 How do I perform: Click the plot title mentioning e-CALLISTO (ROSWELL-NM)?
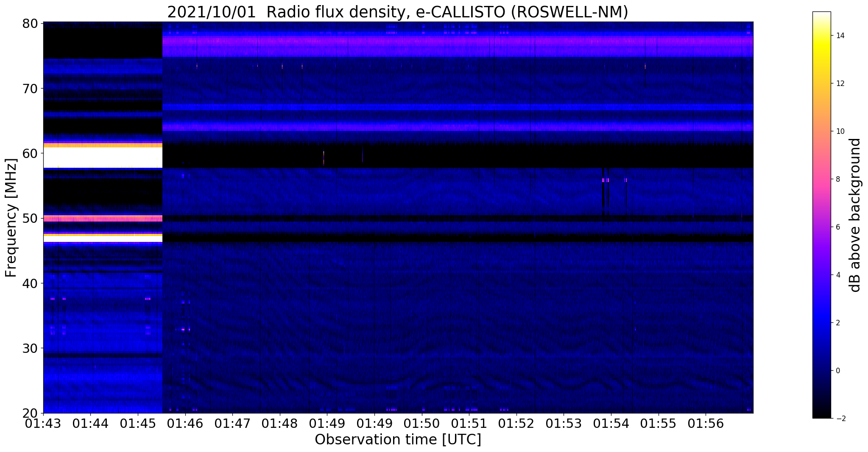[397, 12]
